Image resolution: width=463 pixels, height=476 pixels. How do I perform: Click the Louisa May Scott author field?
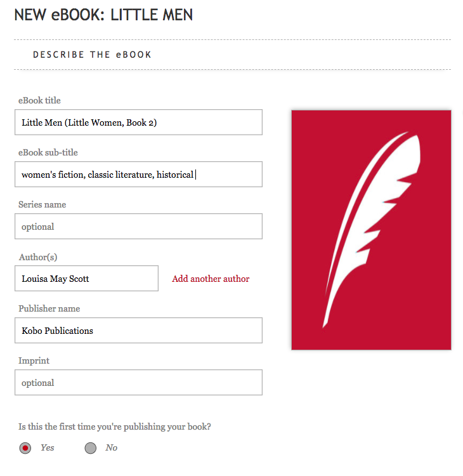(86, 279)
